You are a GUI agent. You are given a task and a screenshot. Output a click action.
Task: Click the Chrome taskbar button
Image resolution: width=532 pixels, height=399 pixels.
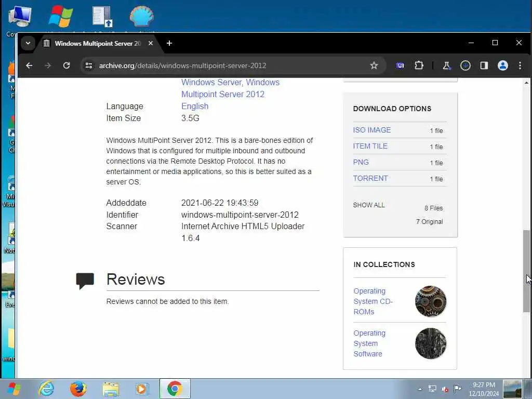pyautogui.click(x=175, y=389)
